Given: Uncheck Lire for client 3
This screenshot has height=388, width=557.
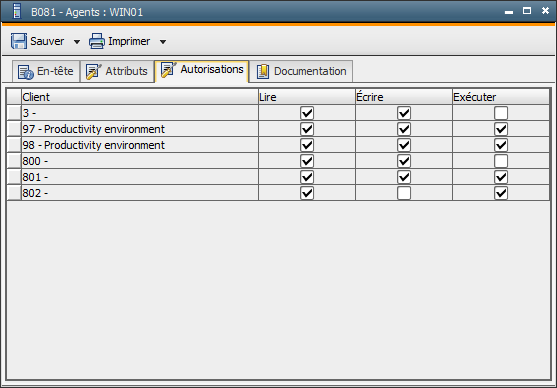Looking at the screenshot, I should click(307, 113).
